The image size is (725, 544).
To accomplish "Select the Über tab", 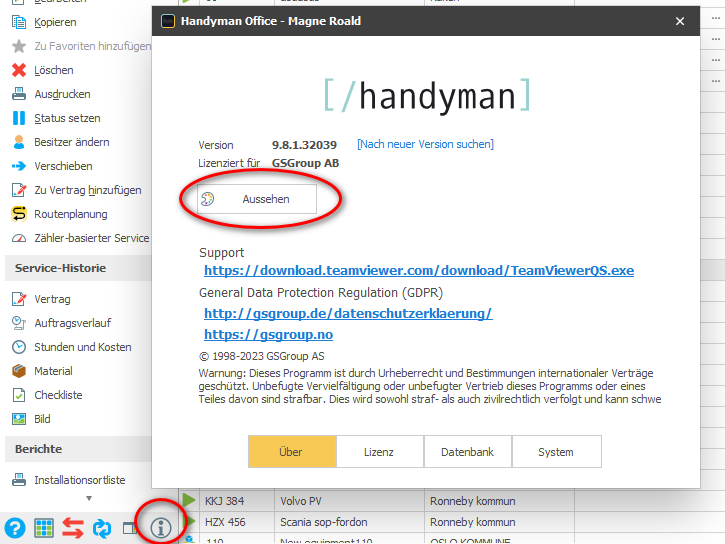I will 292,452.
